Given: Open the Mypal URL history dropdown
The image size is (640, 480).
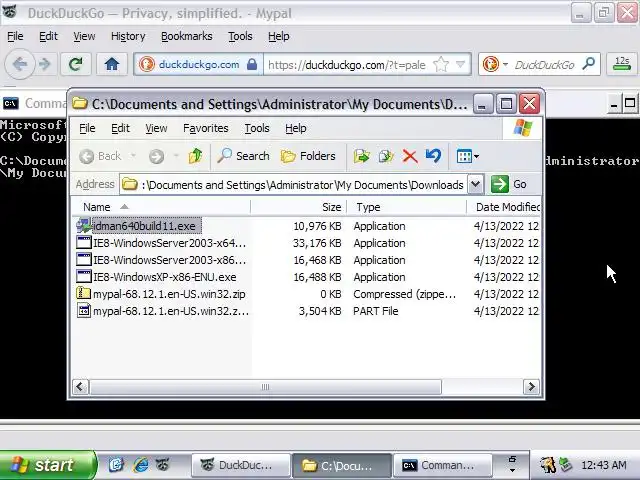Looking at the screenshot, I should point(461,64).
